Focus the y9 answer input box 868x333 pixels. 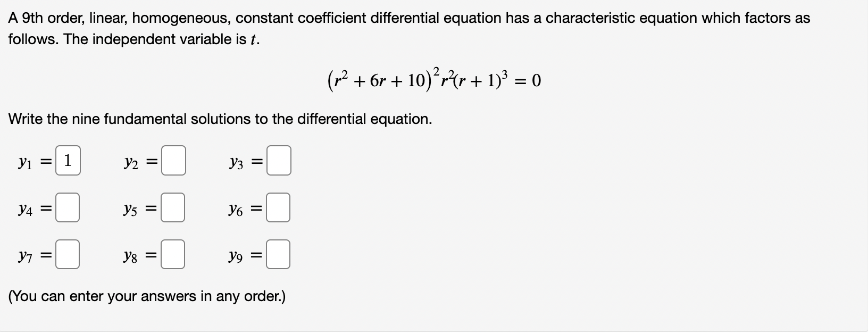pyautogui.click(x=278, y=254)
